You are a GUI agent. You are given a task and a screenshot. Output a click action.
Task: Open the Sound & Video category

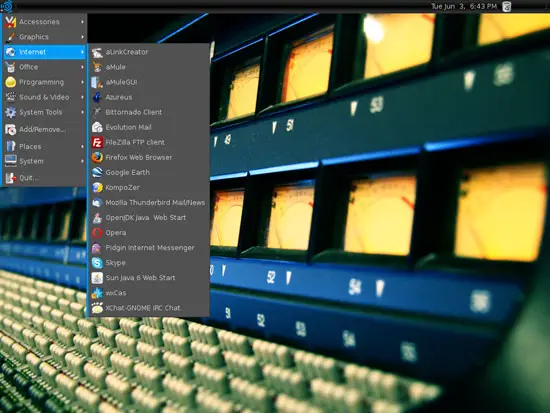[x=45, y=97]
